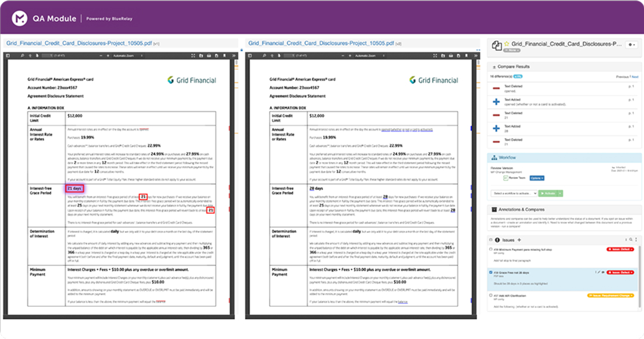Edit the Grace Free issue with pencil icon
This screenshot has width=644, height=339.
[599, 272]
